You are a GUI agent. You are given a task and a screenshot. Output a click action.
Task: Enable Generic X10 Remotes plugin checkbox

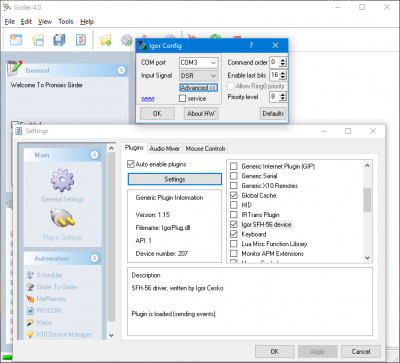click(x=234, y=185)
